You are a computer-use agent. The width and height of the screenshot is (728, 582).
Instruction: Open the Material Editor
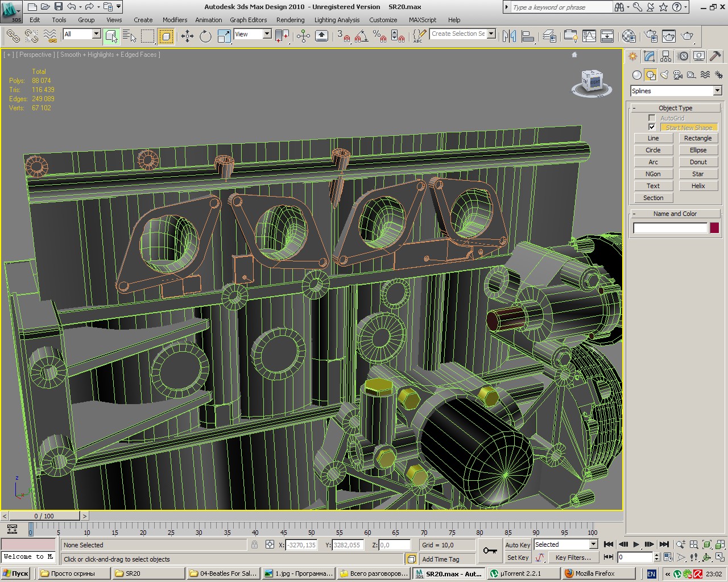click(x=628, y=36)
